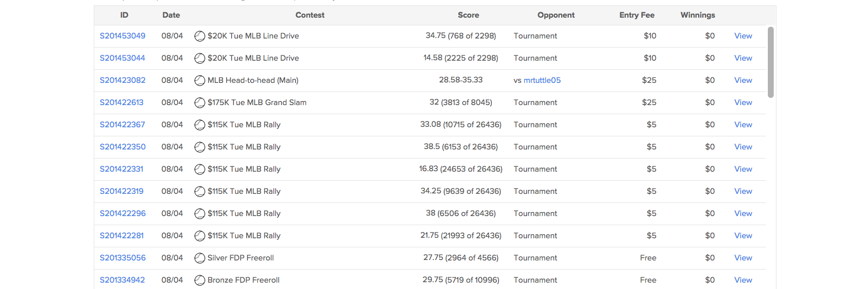868x289 pixels.
Task: Click baseball icon beside Silver FDP Freeroll
Action: (199, 258)
